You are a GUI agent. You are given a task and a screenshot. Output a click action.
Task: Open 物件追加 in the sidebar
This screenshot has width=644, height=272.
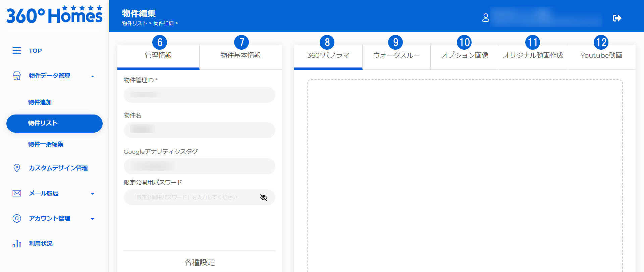tap(40, 102)
